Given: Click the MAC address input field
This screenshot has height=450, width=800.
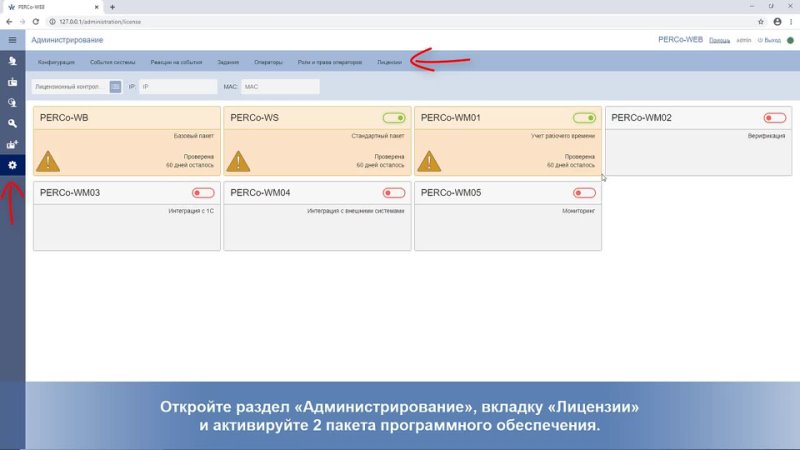Looking at the screenshot, I should tap(280, 87).
